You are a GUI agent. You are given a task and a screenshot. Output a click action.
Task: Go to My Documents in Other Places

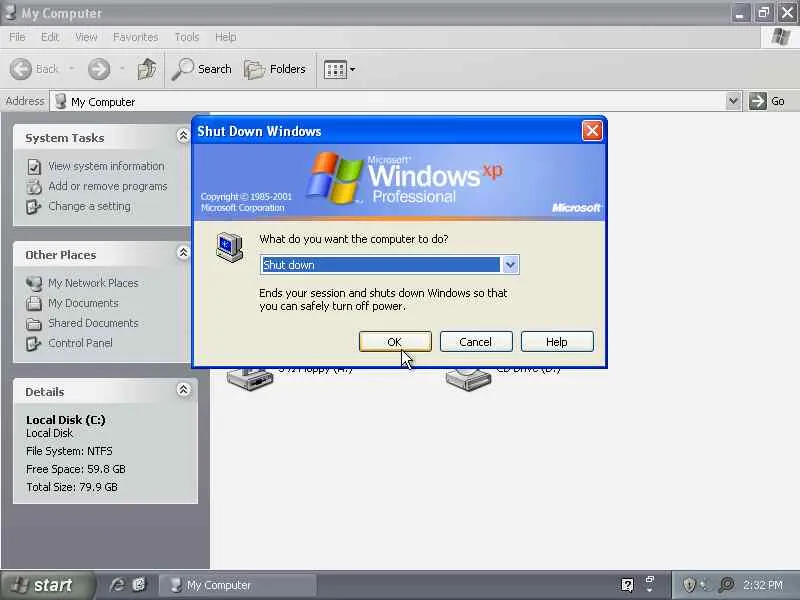pos(83,303)
